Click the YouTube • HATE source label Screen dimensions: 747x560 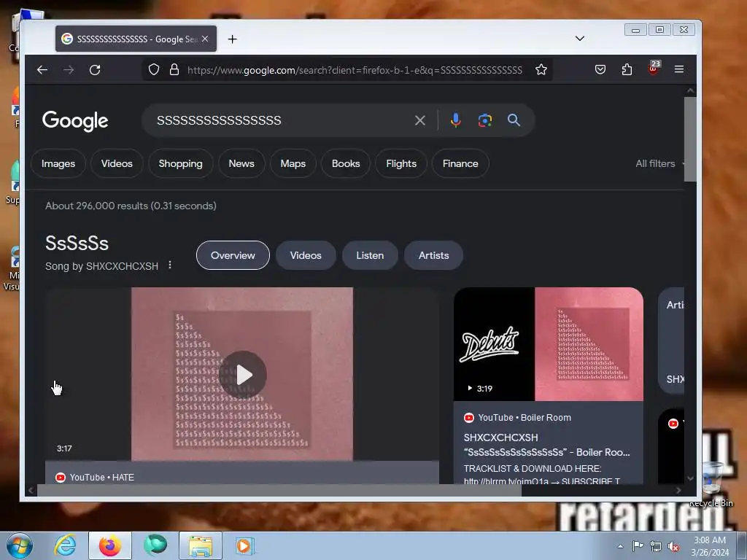click(x=101, y=477)
